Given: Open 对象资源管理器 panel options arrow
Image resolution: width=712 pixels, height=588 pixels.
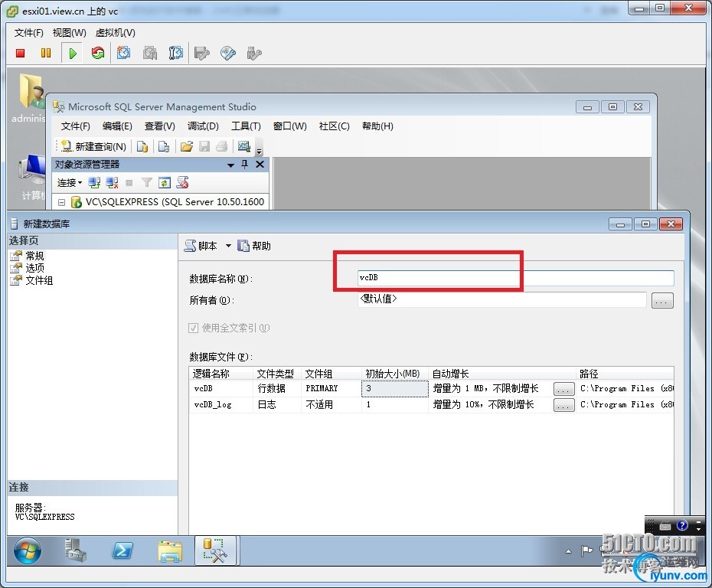Looking at the screenshot, I should pyautogui.click(x=230, y=165).
